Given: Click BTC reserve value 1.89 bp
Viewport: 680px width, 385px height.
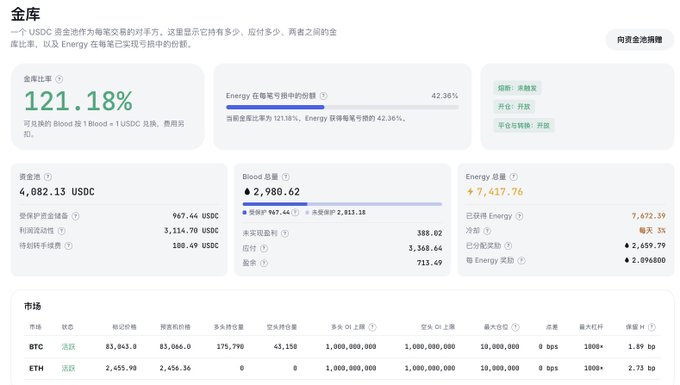Looking at the screenshot, I should coord(642,346).
